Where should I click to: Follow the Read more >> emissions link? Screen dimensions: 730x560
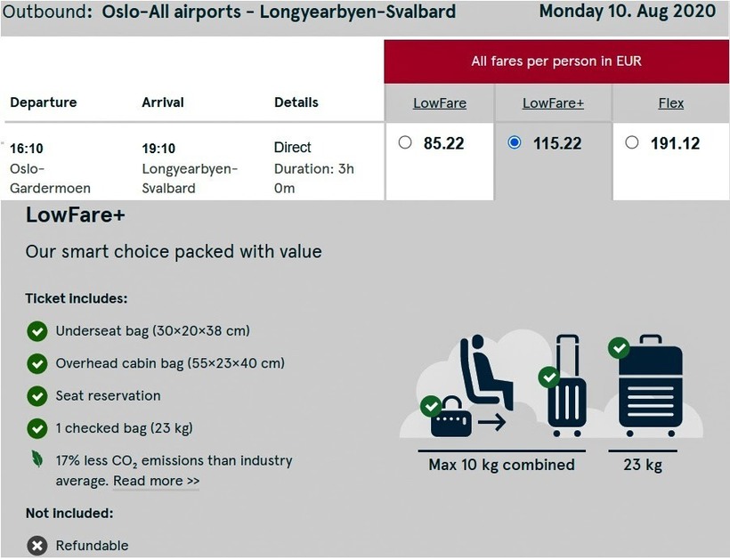pos(157,481)
